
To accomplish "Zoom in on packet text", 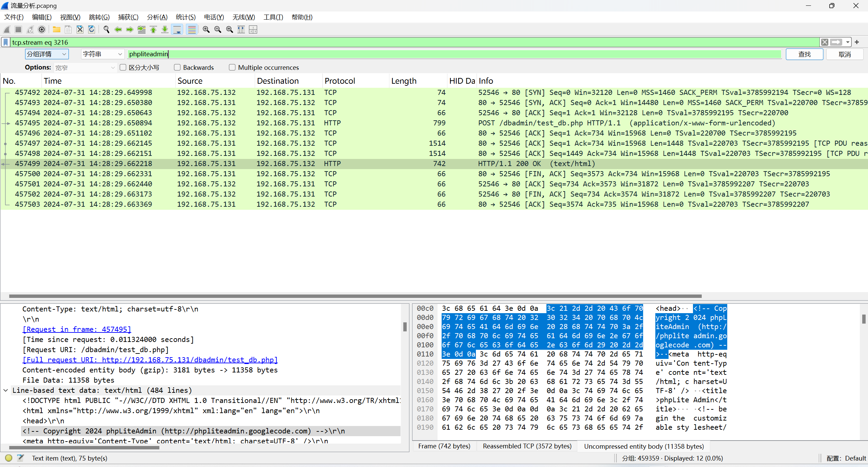I will (206, 29).
